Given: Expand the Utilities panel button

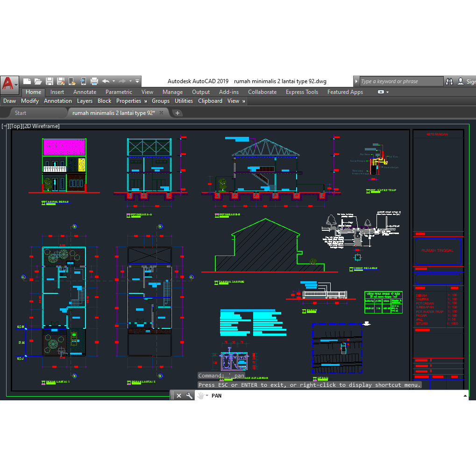Looking at the screenshot, I should click(184, 101).
